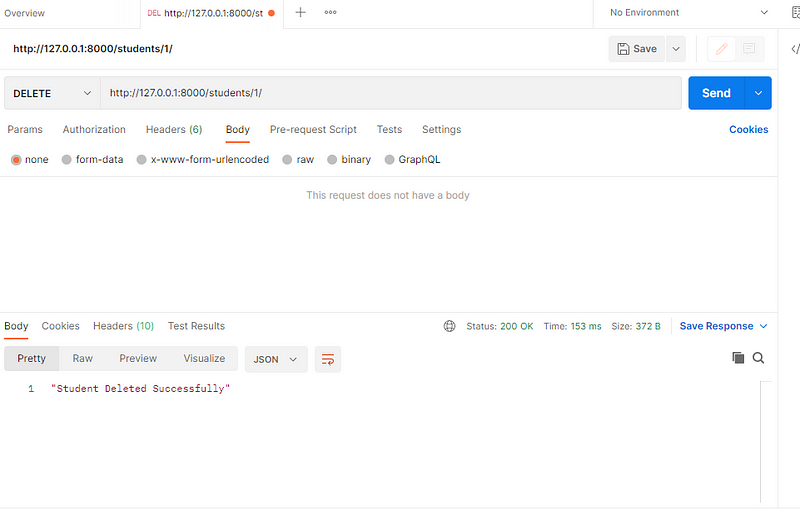Image resolution: width=800 pixels, height=509 pixels.
Task: Click the response text Student Deleted Successfully
Action: 140,389
